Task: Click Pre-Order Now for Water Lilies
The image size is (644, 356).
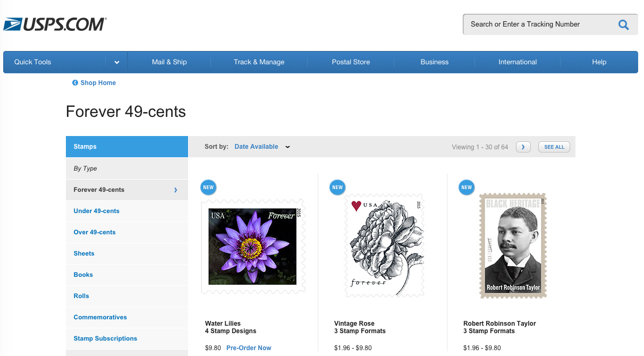Action: point(249,348)
